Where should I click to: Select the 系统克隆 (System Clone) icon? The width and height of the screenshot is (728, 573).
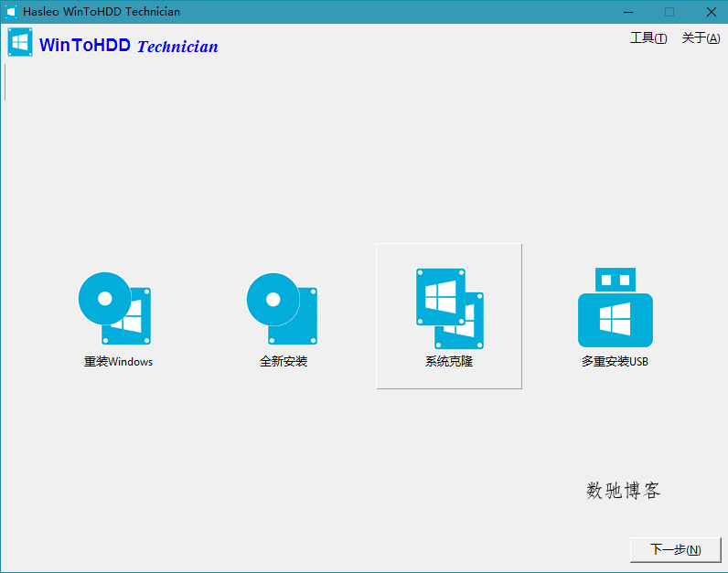[449, 308]
